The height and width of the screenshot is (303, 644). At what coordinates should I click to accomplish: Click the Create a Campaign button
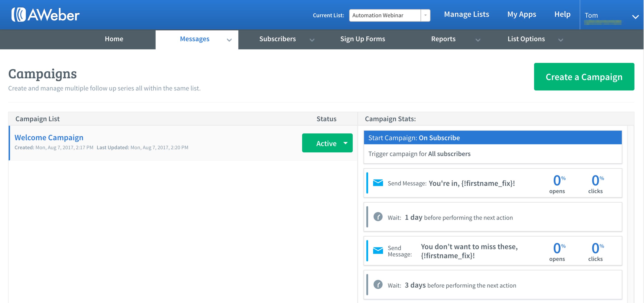coord(584,77)
